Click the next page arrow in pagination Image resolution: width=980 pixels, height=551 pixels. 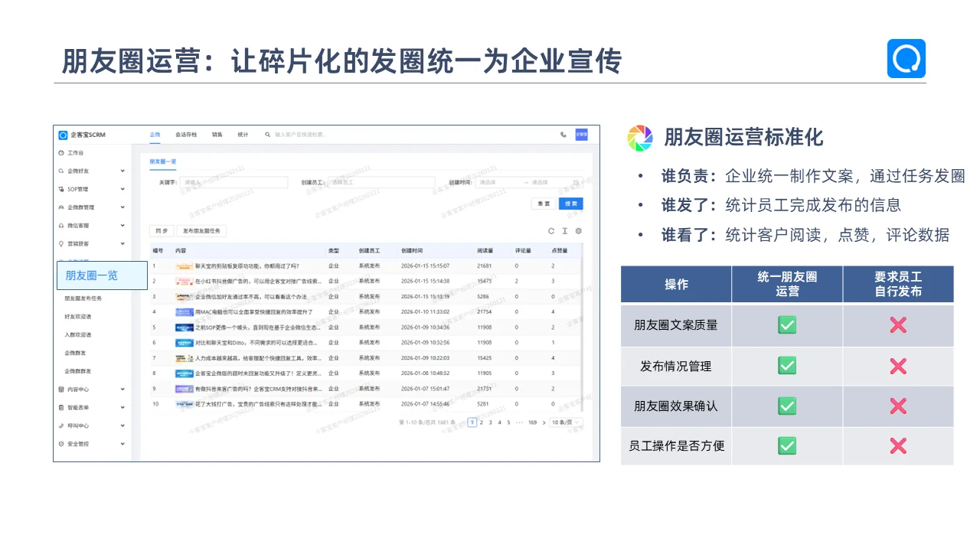544,422
